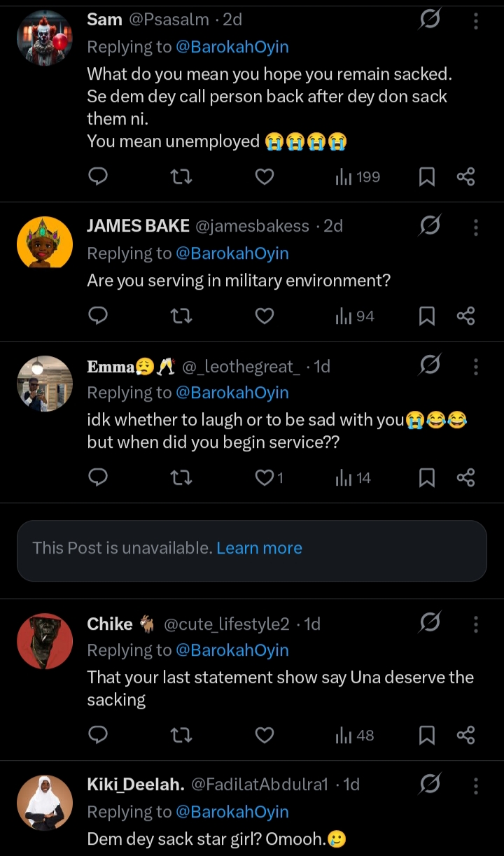Open more options on Sam's post

476,21
